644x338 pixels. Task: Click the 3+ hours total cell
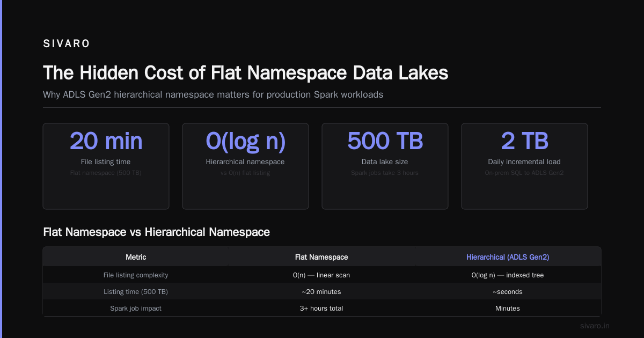click(321, 308)
